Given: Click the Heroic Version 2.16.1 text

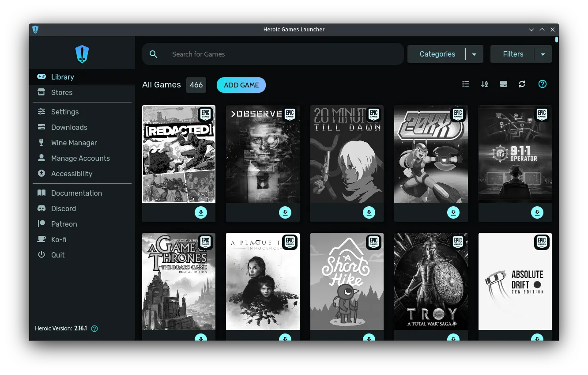Looking at the screenshot, I should pos(61,329).
